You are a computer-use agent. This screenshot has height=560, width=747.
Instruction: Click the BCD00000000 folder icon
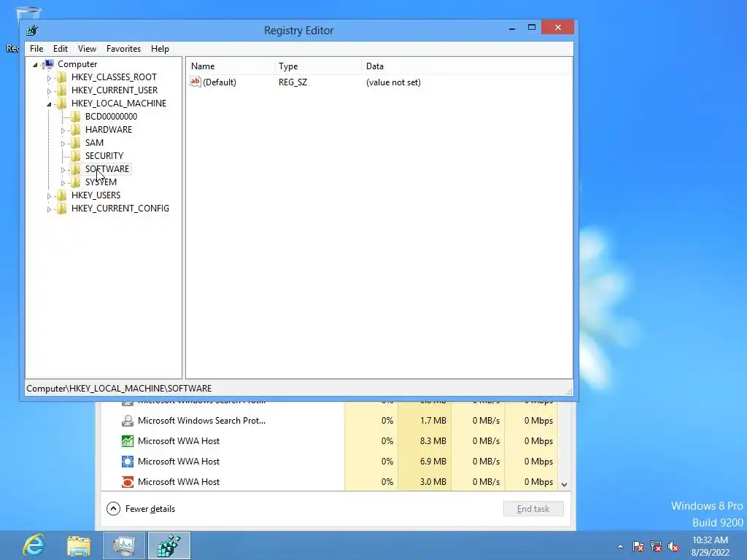tap(75, 117)
